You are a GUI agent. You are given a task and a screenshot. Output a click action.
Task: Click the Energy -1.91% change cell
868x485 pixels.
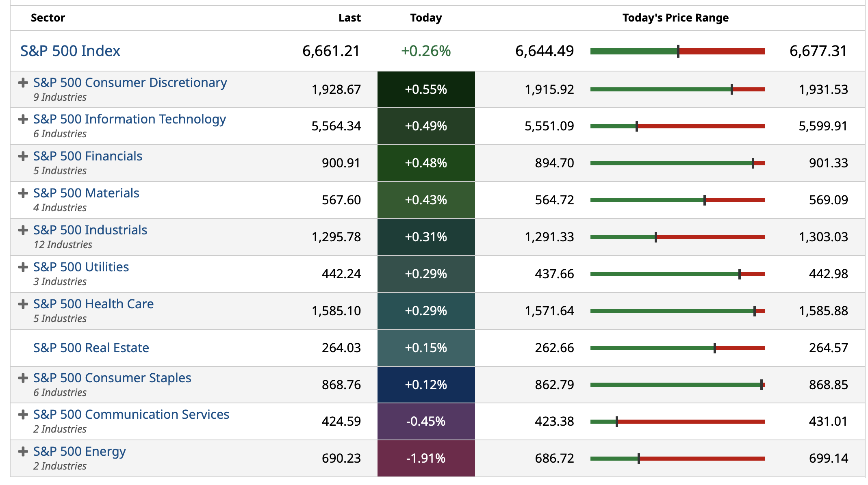[x=426, y=459]
